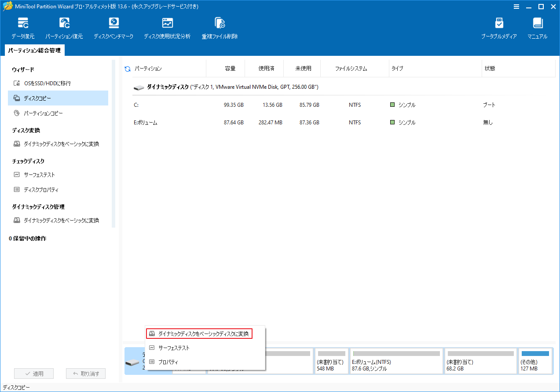This screenshot has width=560, height=392.
Task: Start the OSをSSD/HDDに移行 wizard
Action: 58,83
